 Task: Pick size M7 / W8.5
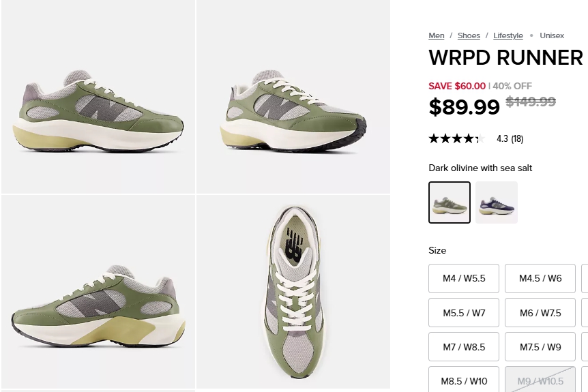464,346
